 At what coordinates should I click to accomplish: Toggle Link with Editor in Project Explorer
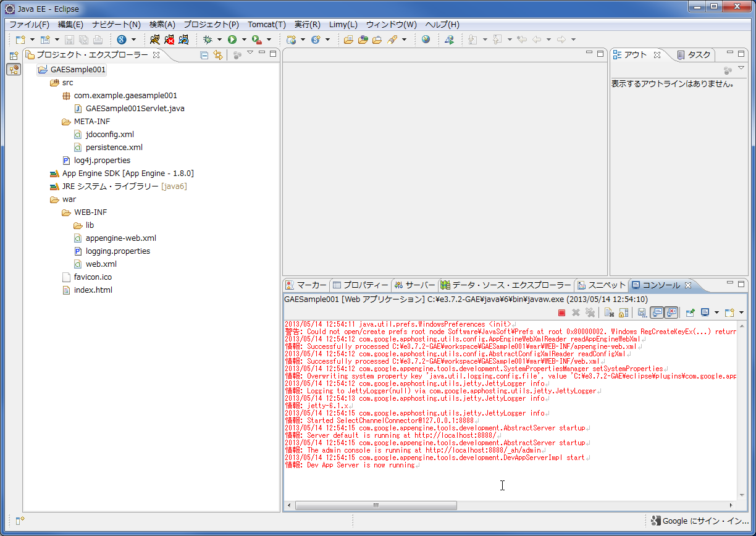tap(218, 55)
